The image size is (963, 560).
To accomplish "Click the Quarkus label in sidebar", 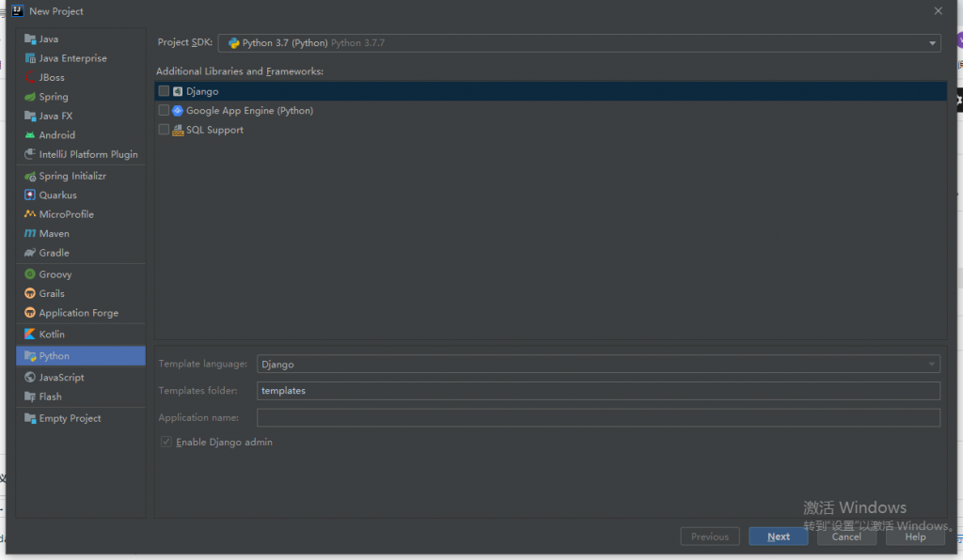I will (57, 195).
